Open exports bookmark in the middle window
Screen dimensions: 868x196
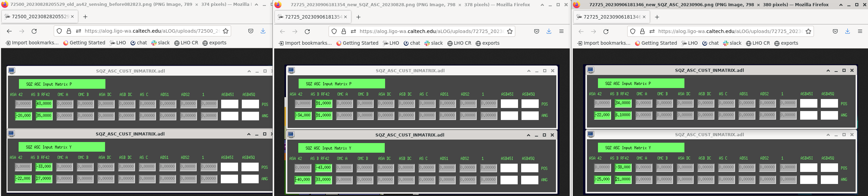tap(487, 43)
